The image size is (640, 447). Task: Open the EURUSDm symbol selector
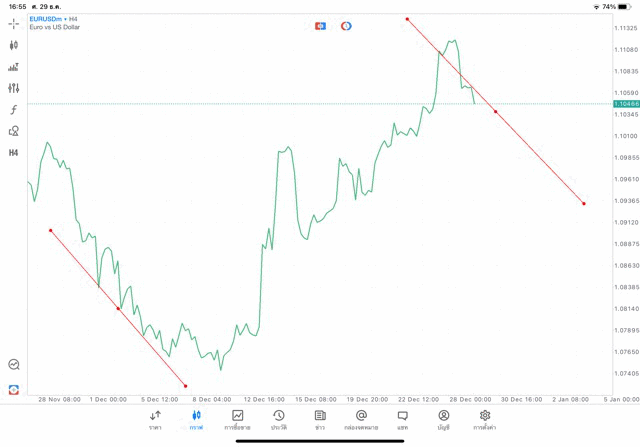pyautogui.click(x=46, y=19)
